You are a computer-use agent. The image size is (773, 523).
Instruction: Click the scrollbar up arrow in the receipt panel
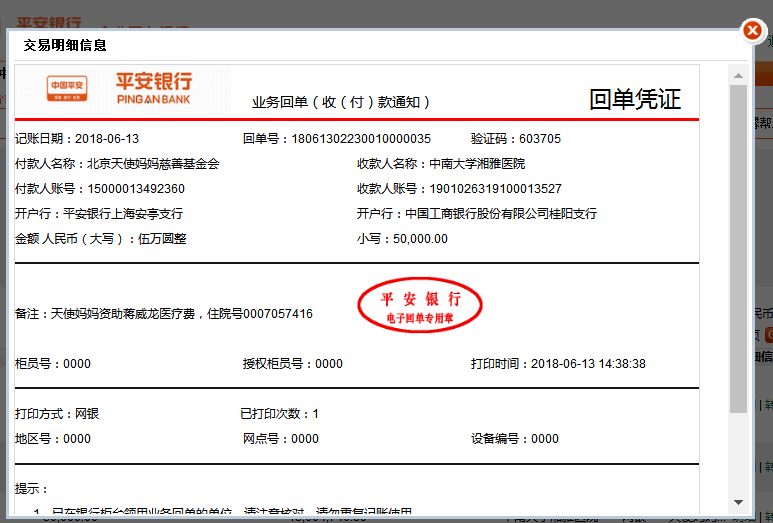(738, 75)
